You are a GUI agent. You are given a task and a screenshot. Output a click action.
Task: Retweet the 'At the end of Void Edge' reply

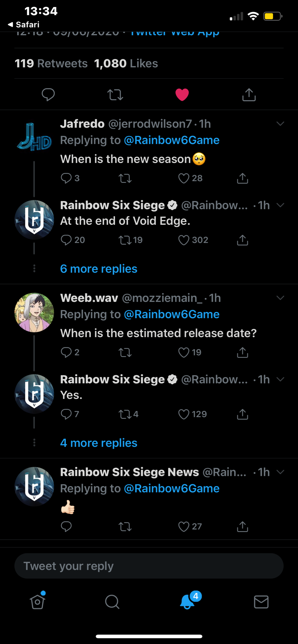click(x=126, y=240)
